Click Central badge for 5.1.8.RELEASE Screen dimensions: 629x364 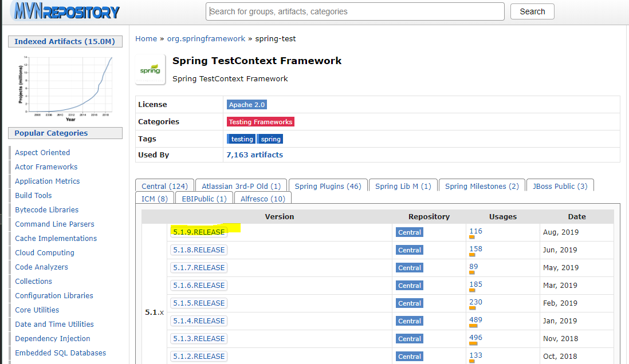pyautogui.click(x=409, y=250)
